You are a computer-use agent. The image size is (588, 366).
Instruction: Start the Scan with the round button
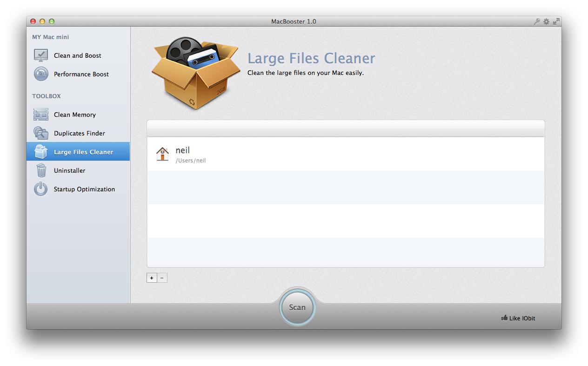tap(297, 307)
